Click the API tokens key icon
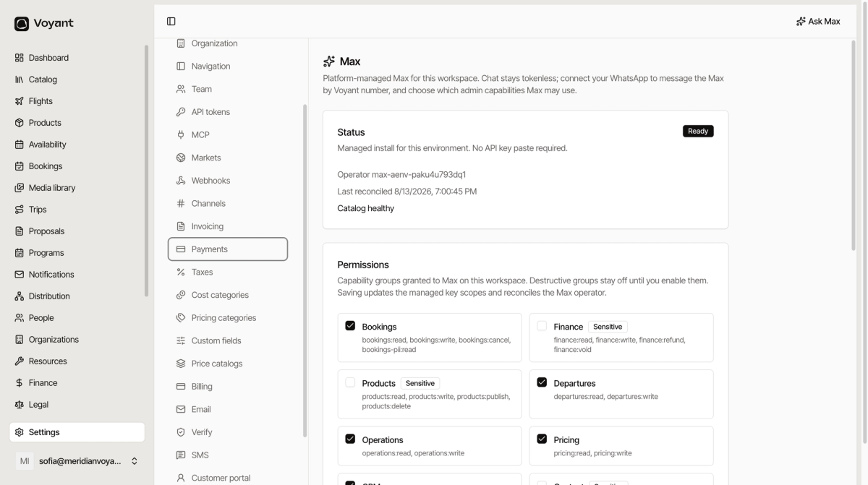The image size is (868, 485). tap(181, 112)
